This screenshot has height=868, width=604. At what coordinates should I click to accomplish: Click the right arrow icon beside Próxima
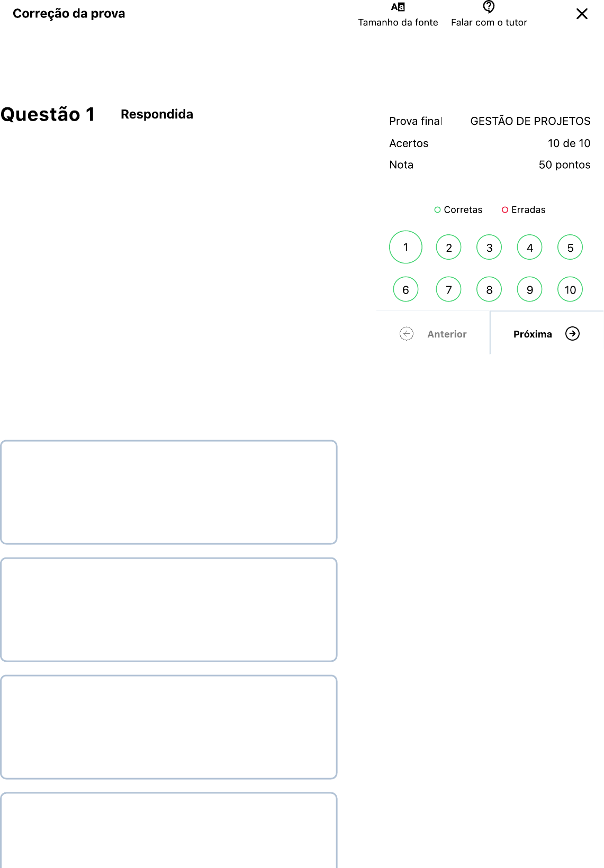[x=572, y=334]
